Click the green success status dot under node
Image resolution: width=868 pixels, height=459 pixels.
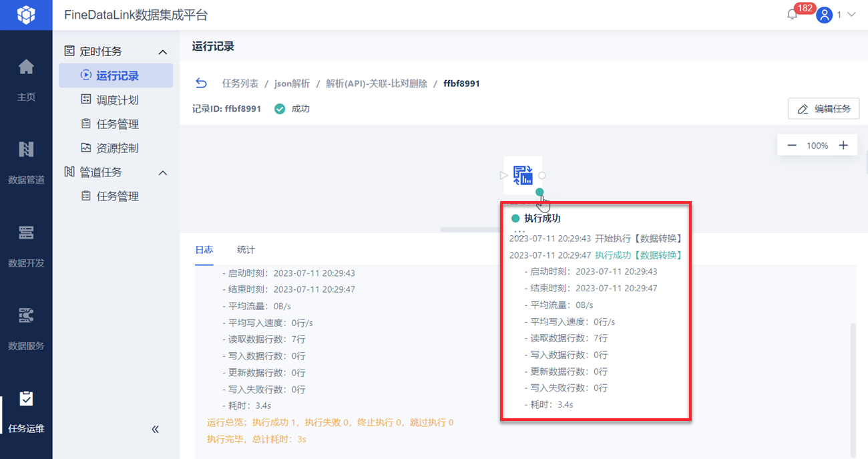pos(539,192)
